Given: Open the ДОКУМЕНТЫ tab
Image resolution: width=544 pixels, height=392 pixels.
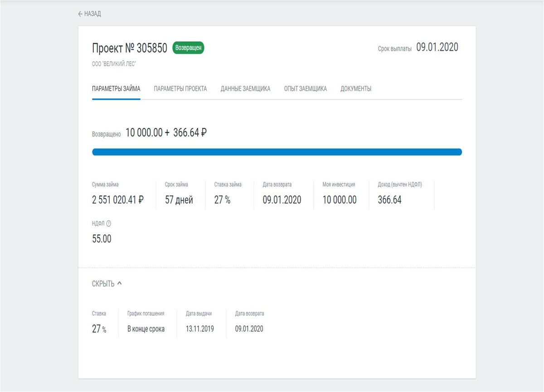Looking at the screenshot, I should point(356,89).
